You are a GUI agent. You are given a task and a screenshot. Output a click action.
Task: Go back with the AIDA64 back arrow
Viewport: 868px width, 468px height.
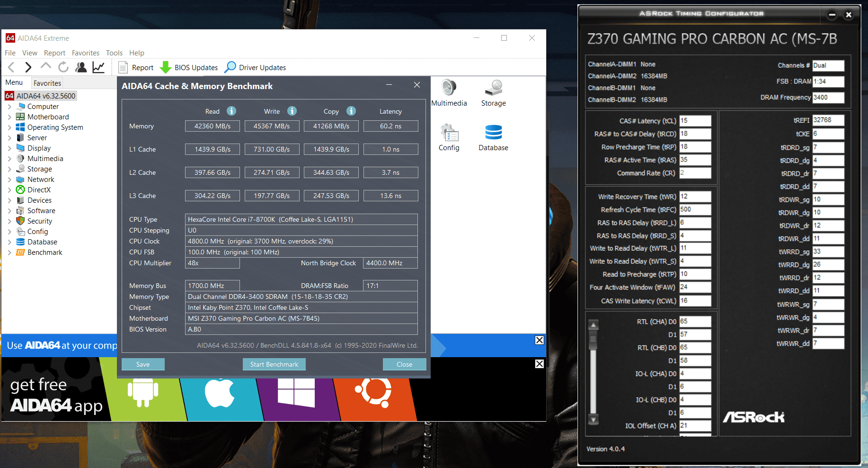pyautogui.click(x=12, y=67)
